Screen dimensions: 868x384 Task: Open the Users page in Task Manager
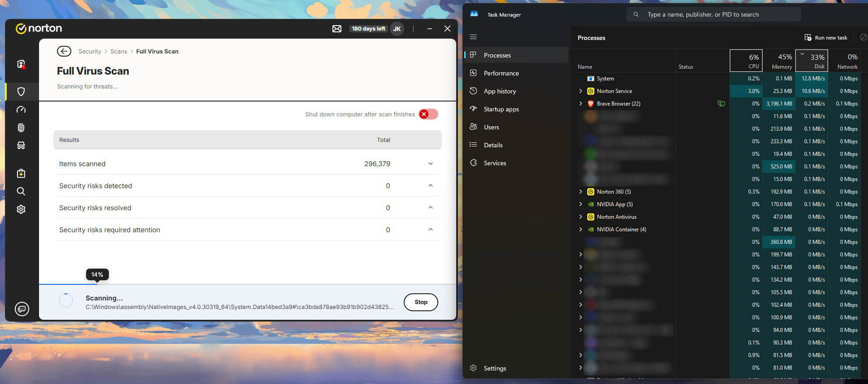click(516, 127)
